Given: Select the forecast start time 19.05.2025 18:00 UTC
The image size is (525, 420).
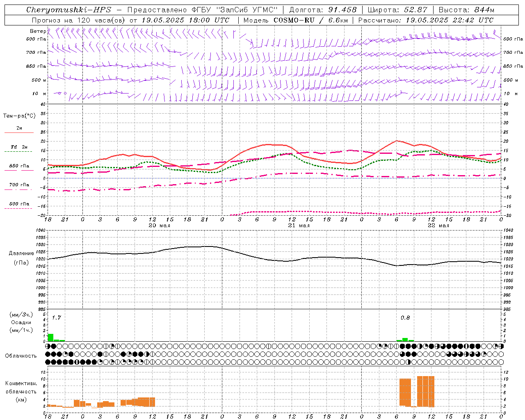Looking at the screenshot, I should pyautogui.click(x=185, y=20).
